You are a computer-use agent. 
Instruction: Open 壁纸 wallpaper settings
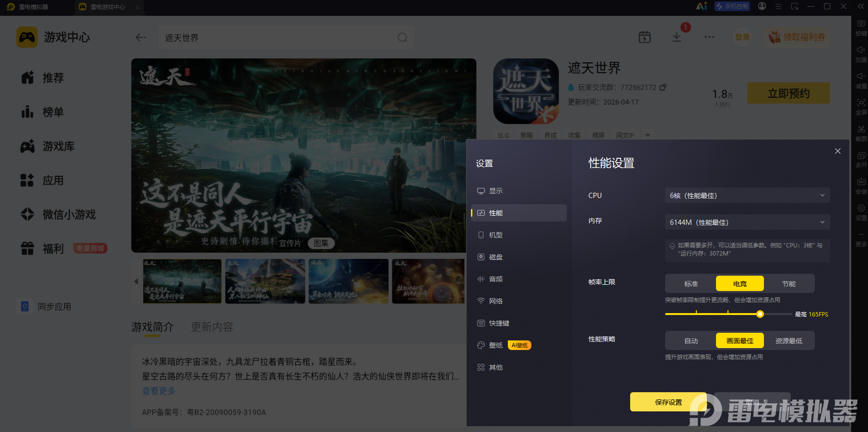click(519, 345)
